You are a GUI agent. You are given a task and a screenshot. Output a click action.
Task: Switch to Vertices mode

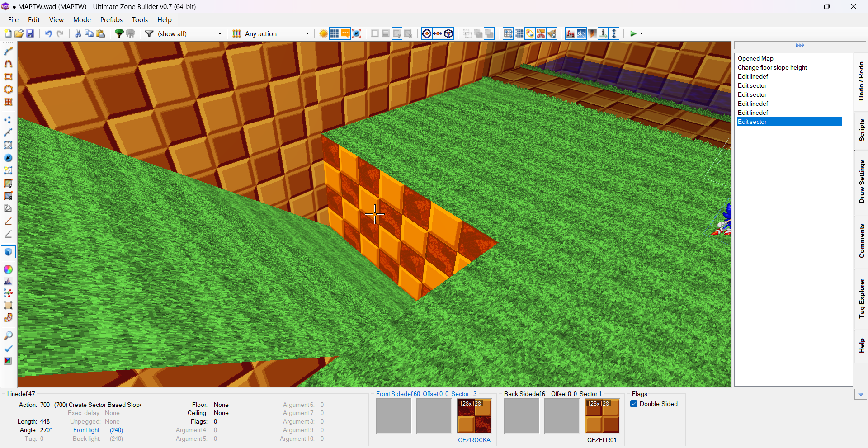point(8,120)
